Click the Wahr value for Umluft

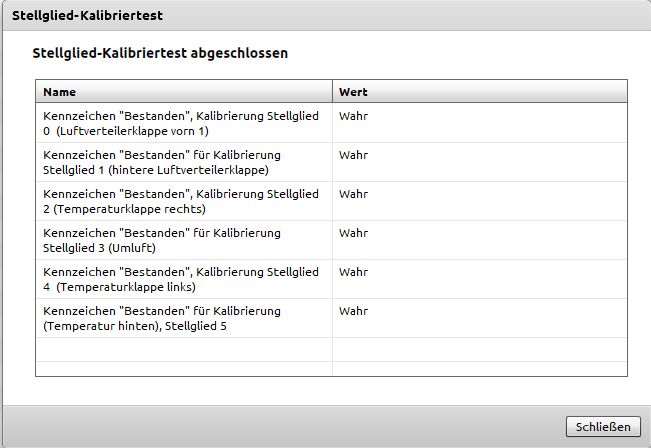point(353,233)
